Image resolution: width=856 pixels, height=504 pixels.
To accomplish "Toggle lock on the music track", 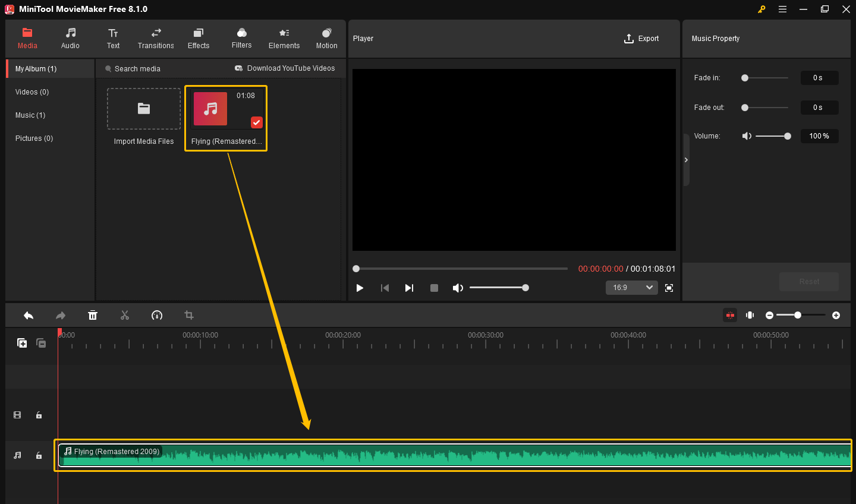I will tap(39, 455).
